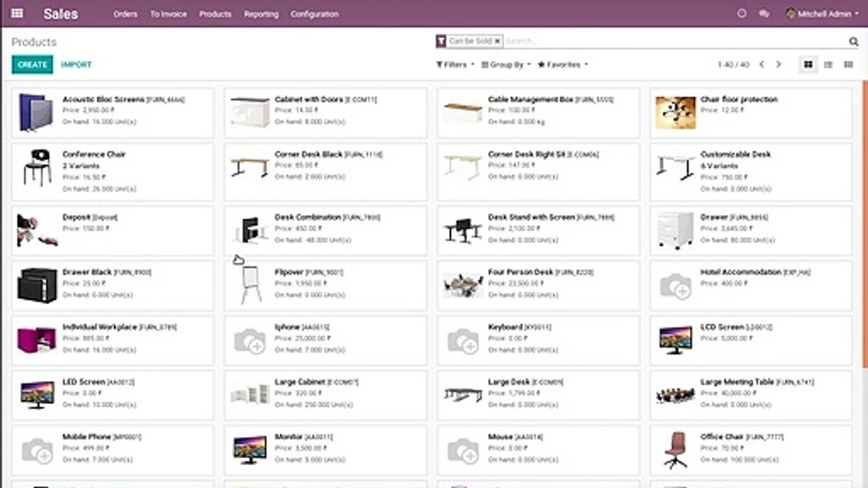Click the 'Large Meeting Table' title
Viewport: 868px width, 488px height.
[738, 382]
